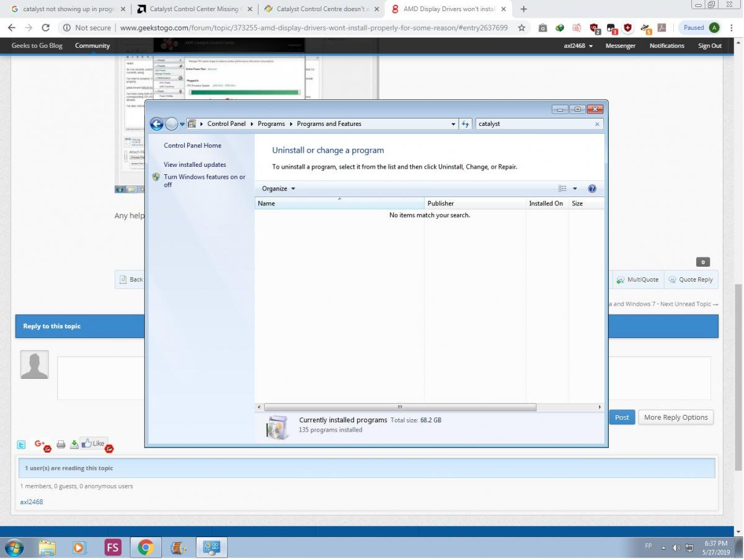Screen dimensions: 744x560
Task: Open the uBlock Origin extension icon
Action: point(594,28)
